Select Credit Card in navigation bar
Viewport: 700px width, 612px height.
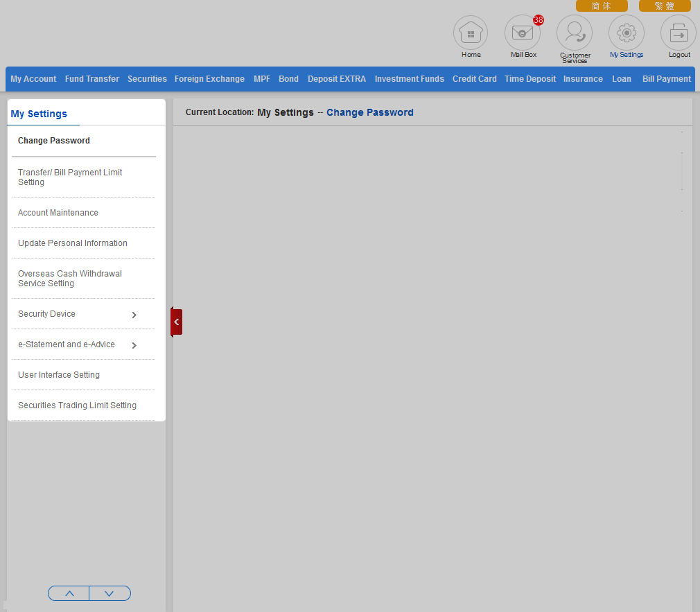(x=474, y=79)
